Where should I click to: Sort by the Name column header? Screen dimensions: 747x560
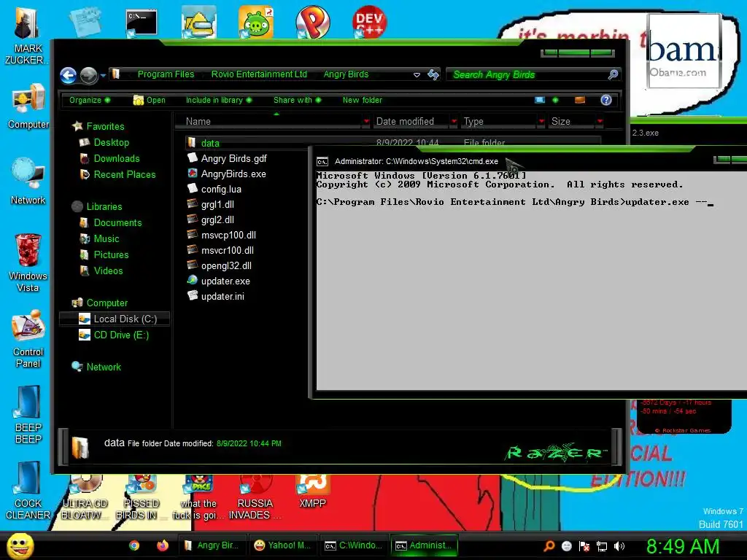pos(268,122)
